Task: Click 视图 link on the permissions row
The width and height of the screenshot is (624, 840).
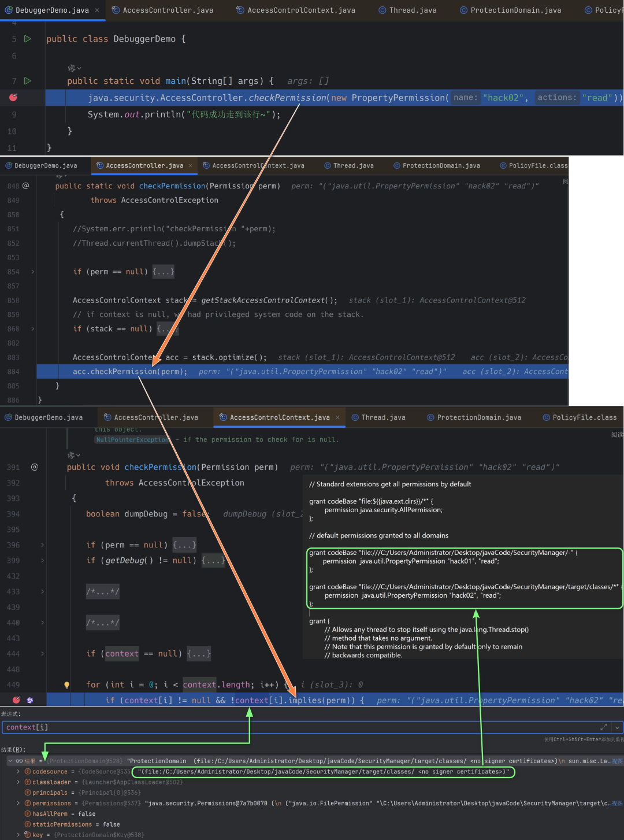Action: pyautogui.click(x=617, y=803)
